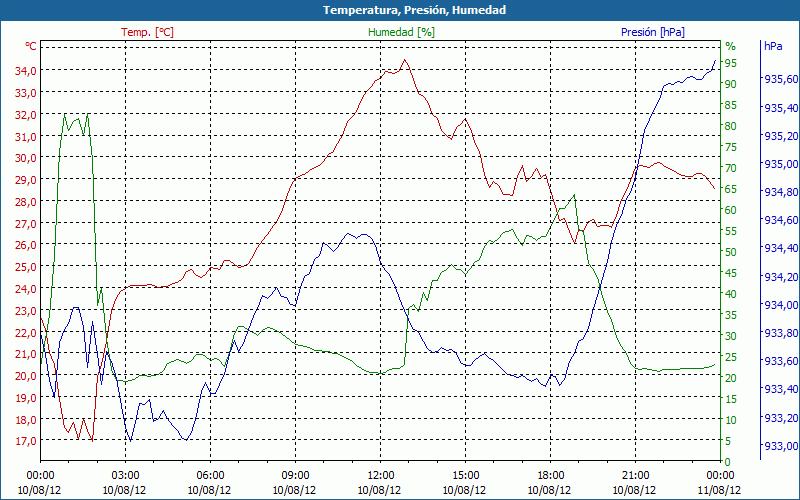The height and width of the screenshot is (500, 800).
Task: Click the '11/08/12' date label
Action: click(719, 491)
